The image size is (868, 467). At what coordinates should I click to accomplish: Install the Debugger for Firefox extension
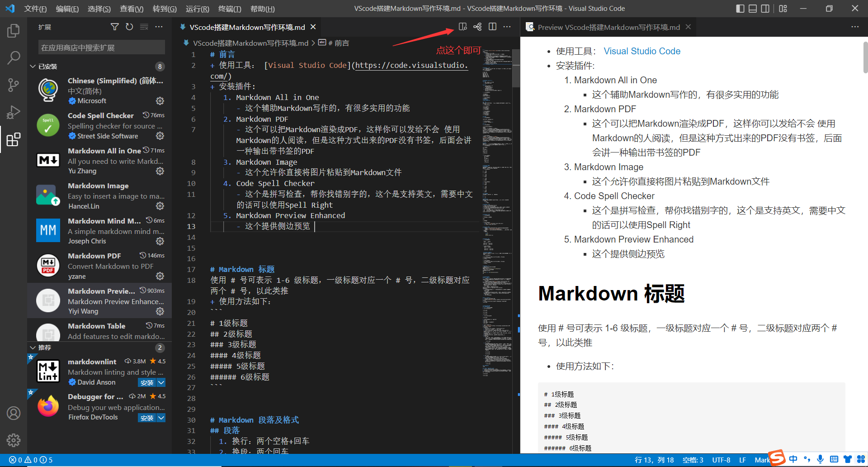pos(147,418)
